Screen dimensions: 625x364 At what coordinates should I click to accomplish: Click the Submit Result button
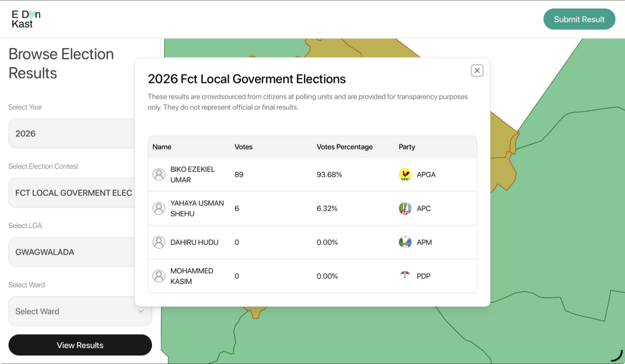click(x=579, y=19)
